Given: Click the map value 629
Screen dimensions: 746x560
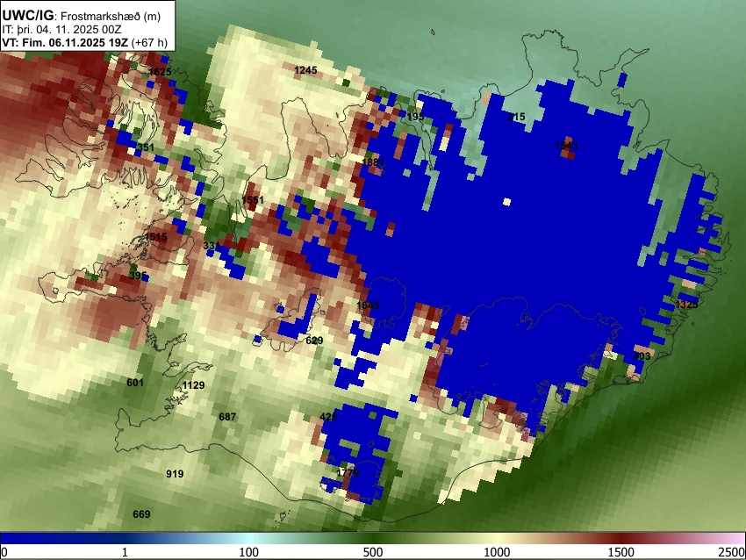Looking at the screenshot, I should [x=314, y=341].
